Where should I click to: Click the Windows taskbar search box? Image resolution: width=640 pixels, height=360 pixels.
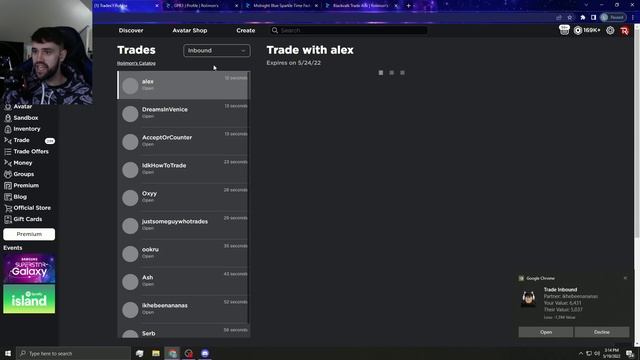click(x=73, y=353)
